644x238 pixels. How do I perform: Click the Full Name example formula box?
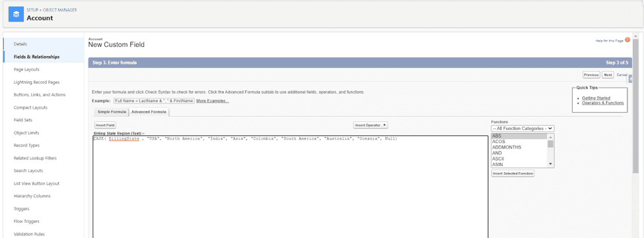[154, 101]
